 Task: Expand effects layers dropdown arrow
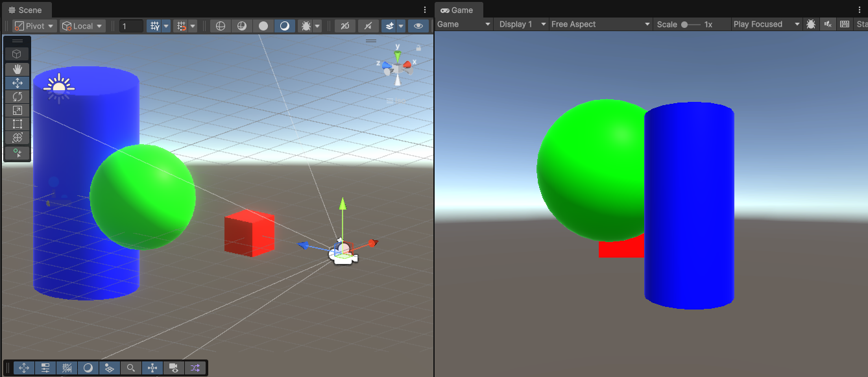point(401,26)
